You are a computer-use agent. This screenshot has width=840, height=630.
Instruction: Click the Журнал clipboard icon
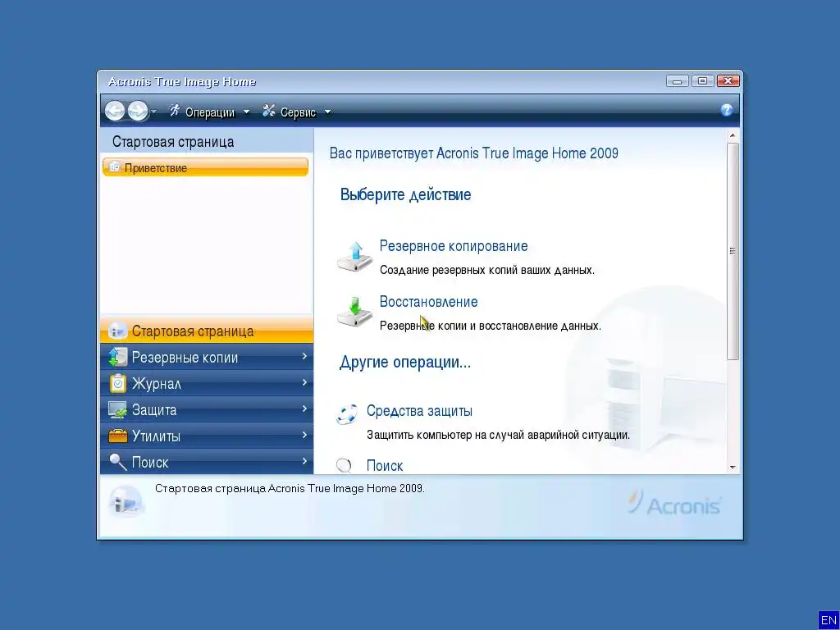117,383
